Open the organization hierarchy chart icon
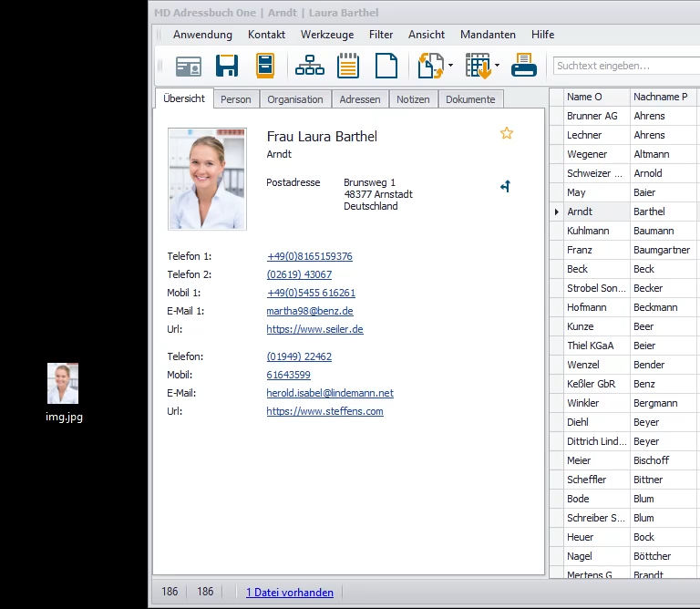This screenshot has height=609, width=700. point(310,66)
